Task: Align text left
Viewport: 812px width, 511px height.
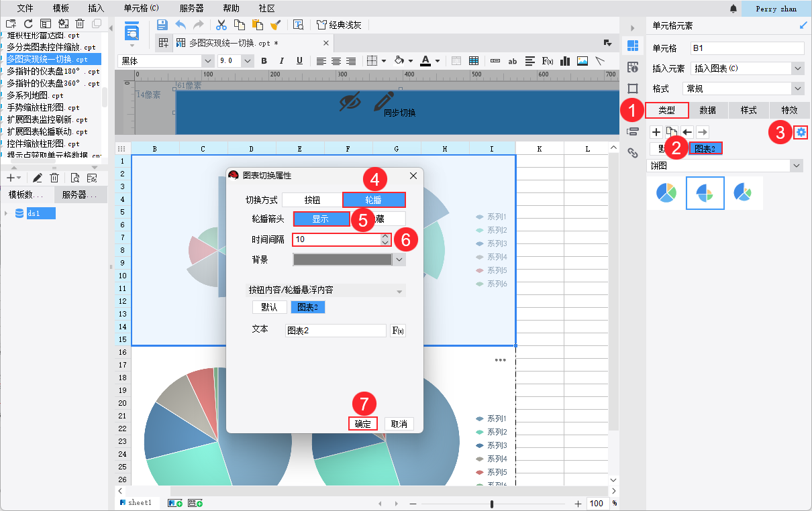Action: [x=321, y=61]
